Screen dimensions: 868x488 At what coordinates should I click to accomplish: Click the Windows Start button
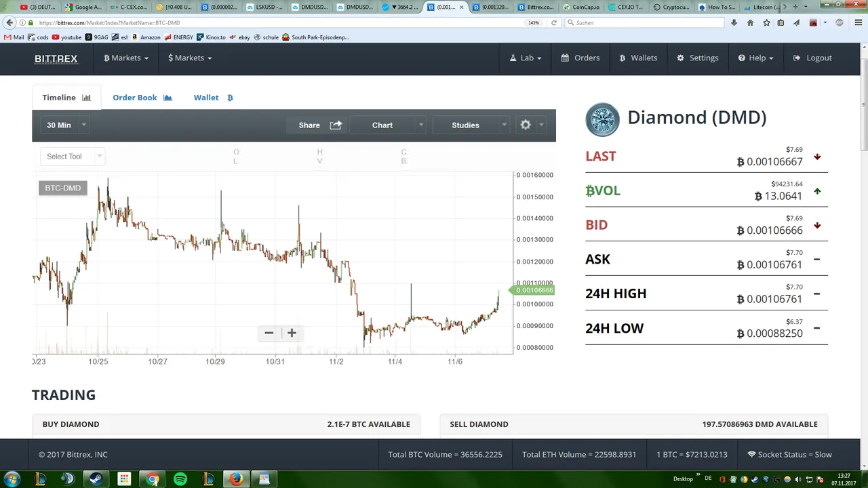pos(12,479)
